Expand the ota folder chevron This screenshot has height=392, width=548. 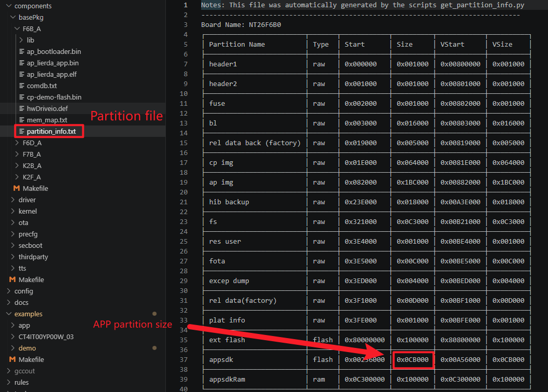(13, 222)
